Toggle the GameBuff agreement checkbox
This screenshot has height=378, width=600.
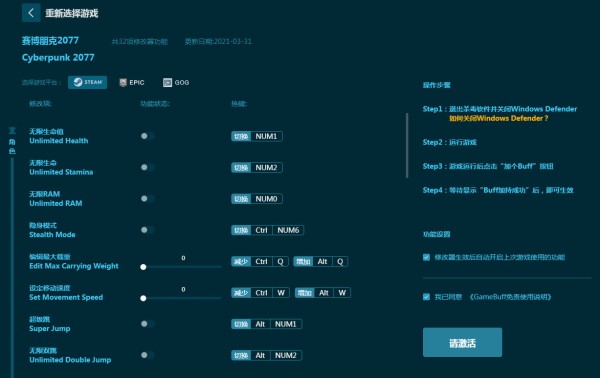click(x=426, y=297)
